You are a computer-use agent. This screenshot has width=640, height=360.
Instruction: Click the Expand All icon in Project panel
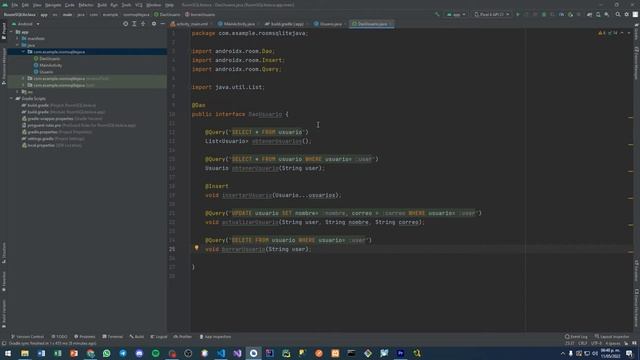coord(134,24)
